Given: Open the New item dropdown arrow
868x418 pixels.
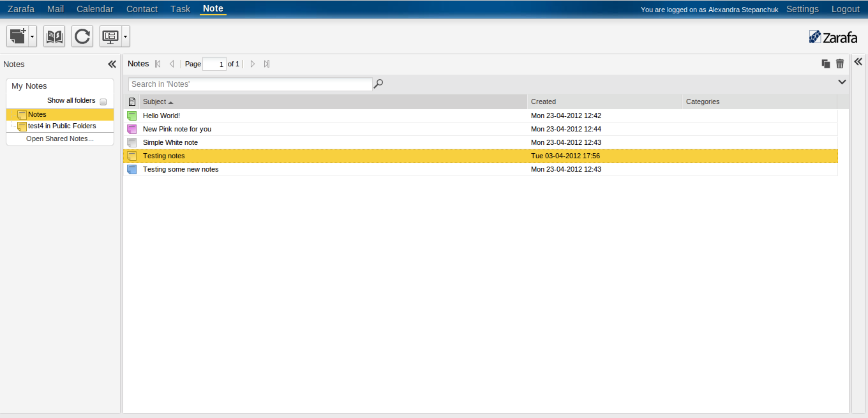Looking at the screenshot, I should pos(33,36).
